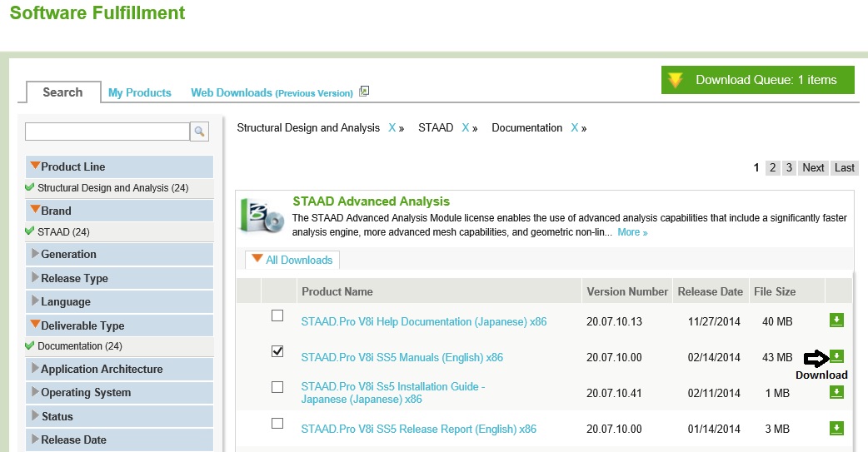
Task: Remove the STAAD breadcrumb filter X
Action: 466,128
